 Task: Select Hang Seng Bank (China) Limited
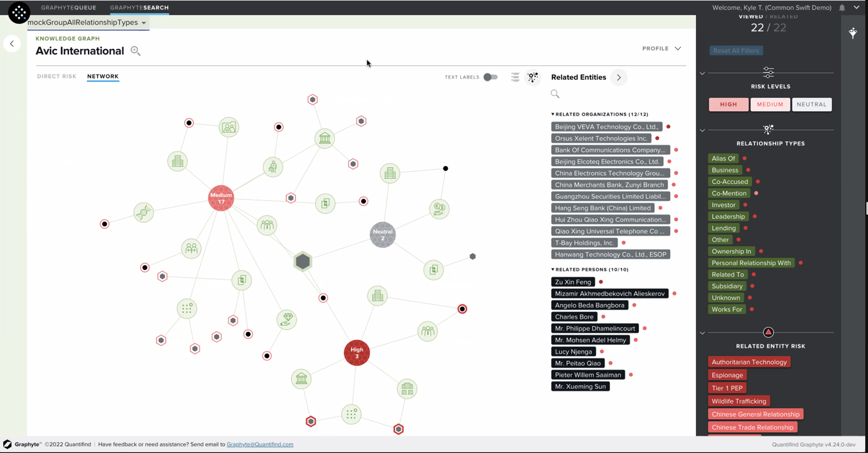click(603, 208)
